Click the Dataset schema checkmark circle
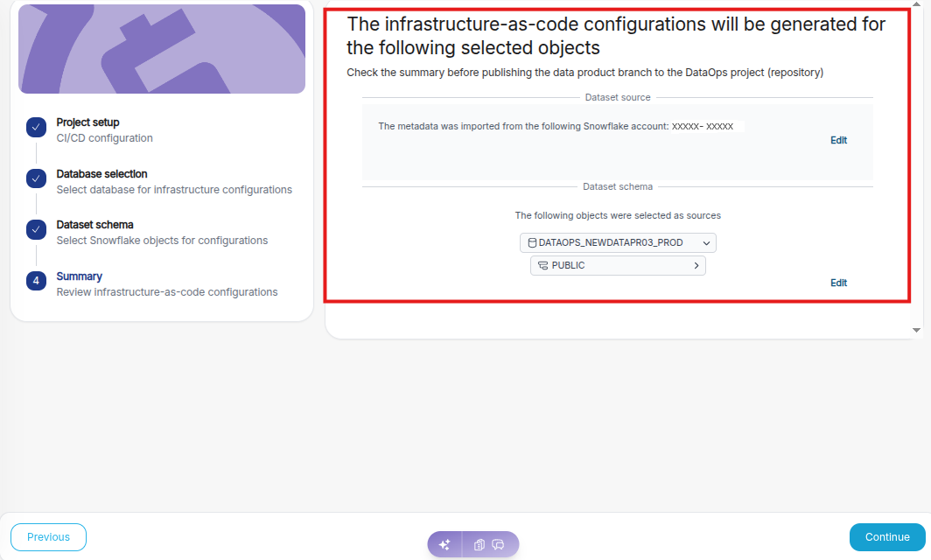This screenshot has width=931, height=560. [36, 229]
